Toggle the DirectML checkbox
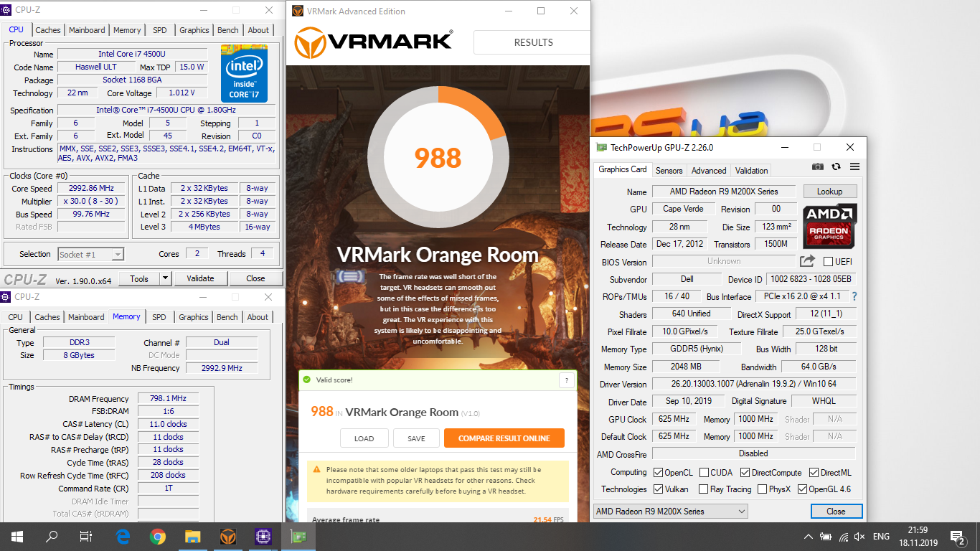The image size is (980, 551). pos(814,473)
